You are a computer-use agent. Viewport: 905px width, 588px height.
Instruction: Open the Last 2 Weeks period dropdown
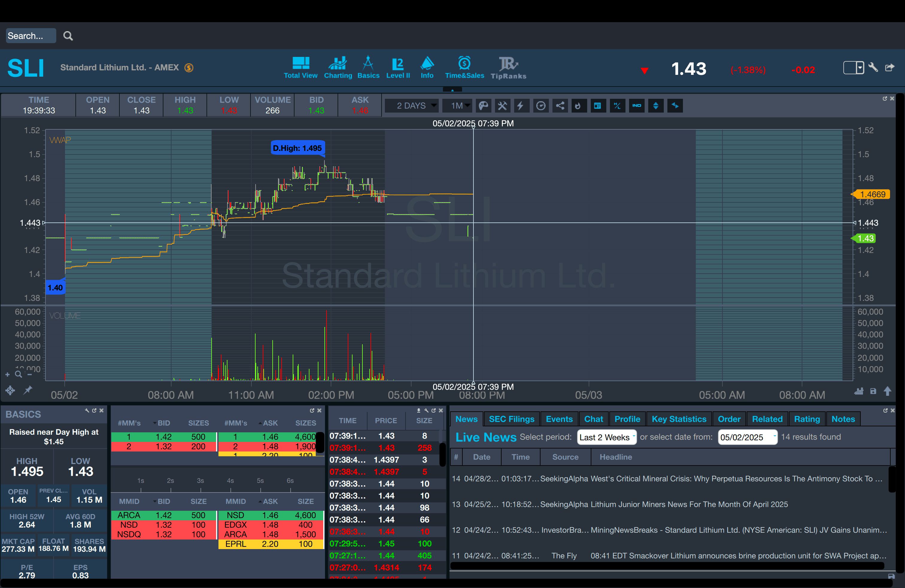coord(607,437)
